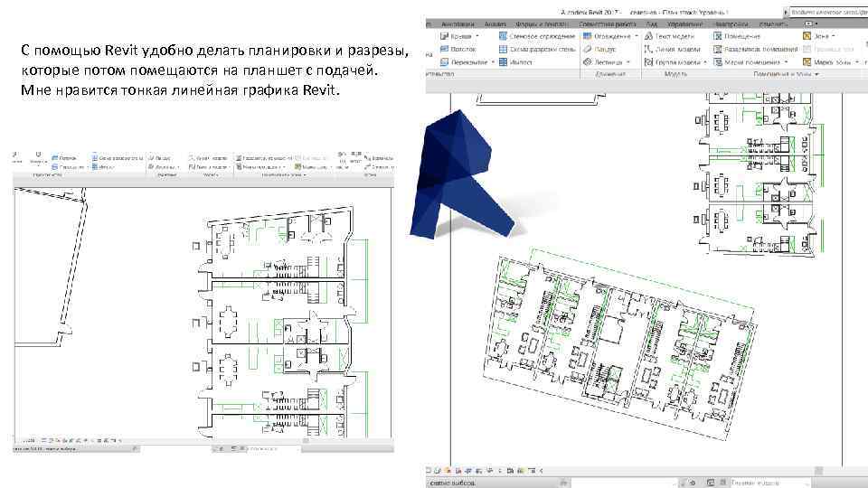This screenshot has height=488, width=868.
Task: Open the Крыша (roof) dropdown
Action: coord(477,36)
